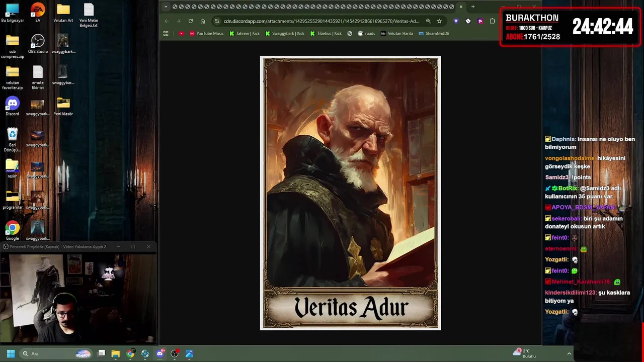Open Task View in taskbar
The image size is (644, 362).
101,353
